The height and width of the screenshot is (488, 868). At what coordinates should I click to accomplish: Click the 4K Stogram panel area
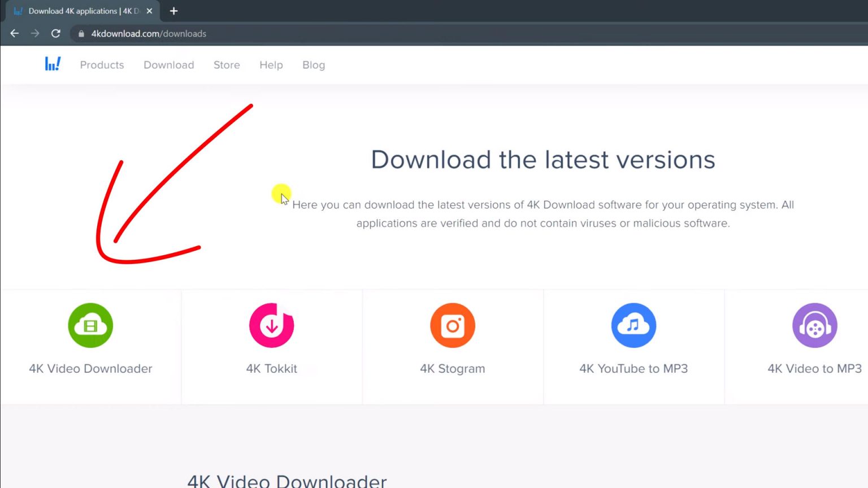(x=452, y=347)
